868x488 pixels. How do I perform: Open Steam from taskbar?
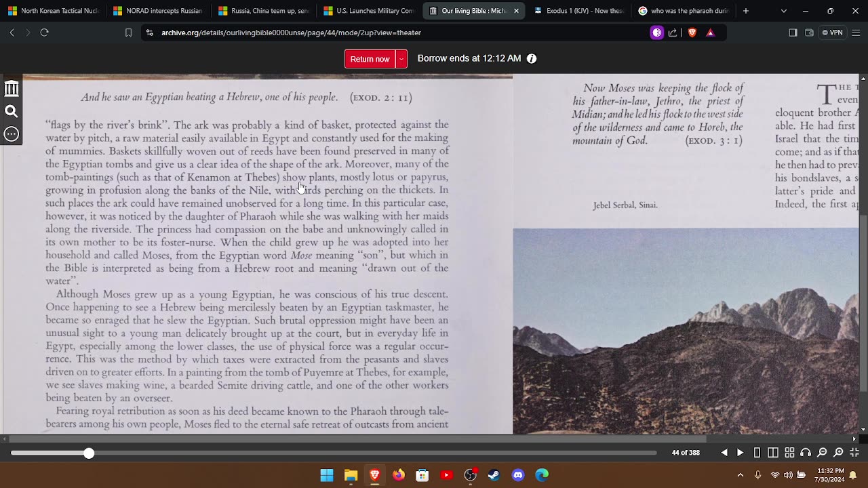coord(494,475)
